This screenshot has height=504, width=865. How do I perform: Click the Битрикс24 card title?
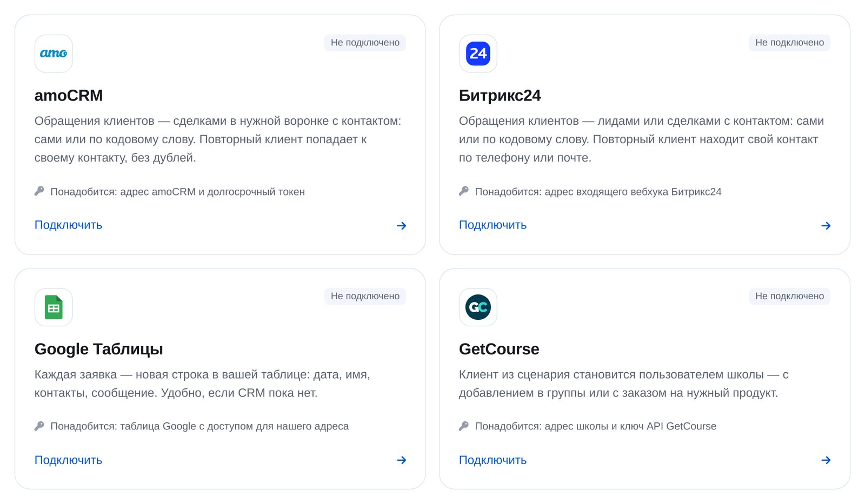coord(500,96)
